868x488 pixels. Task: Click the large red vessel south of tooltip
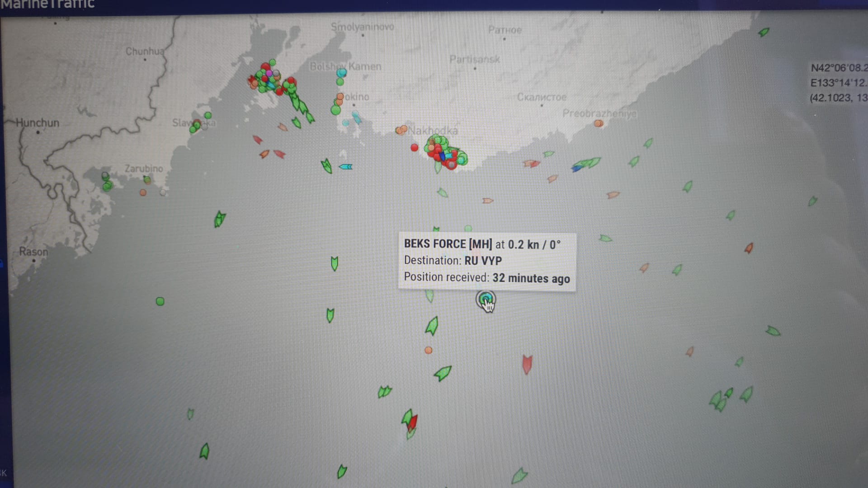click(x=527, y=364)
